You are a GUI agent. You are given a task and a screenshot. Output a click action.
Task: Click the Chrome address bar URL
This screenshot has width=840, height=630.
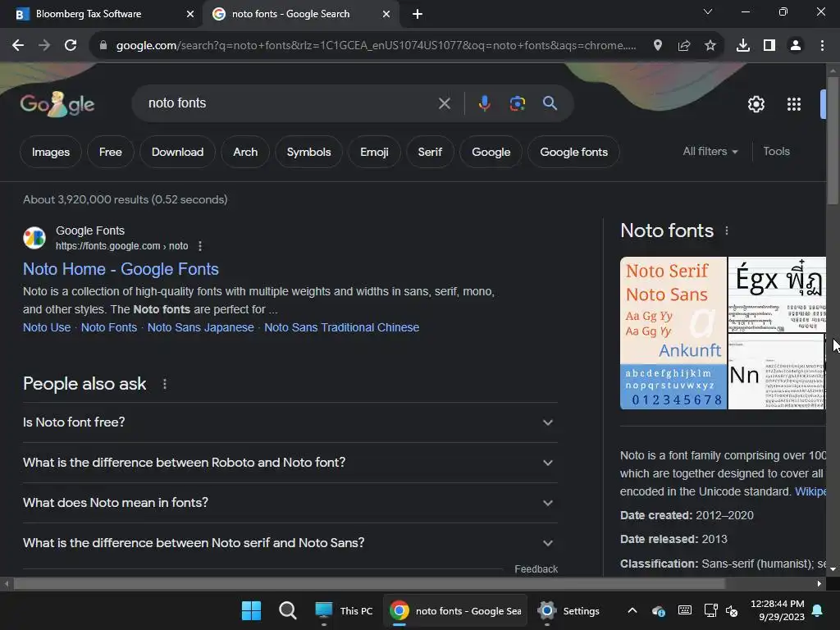376,46
